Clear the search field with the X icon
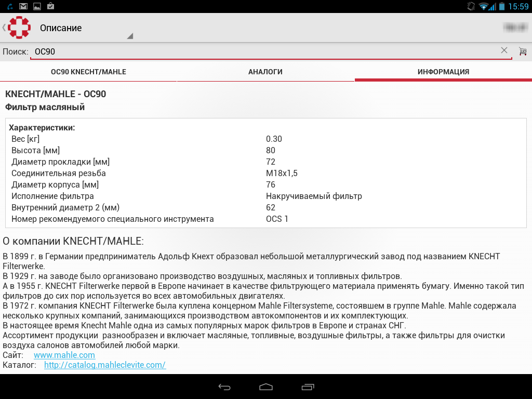532x399 pixels. click(x=504, y=50)
